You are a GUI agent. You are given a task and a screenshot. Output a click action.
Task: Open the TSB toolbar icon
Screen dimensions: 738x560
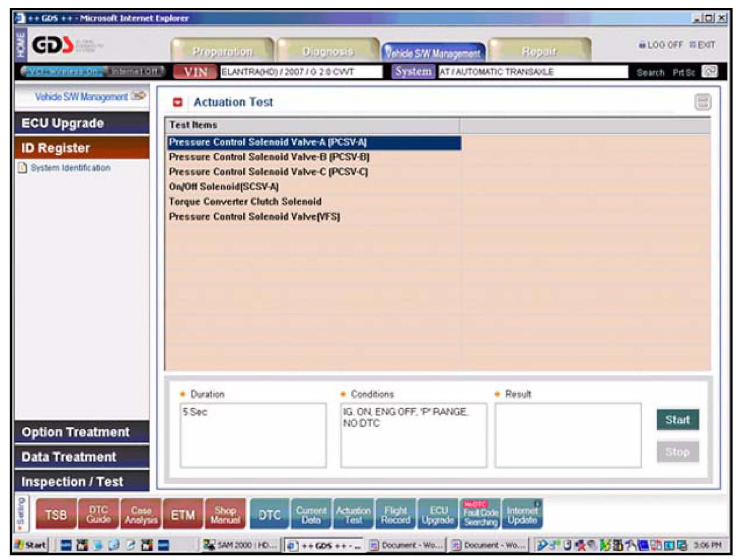pyautogui.click(x=56, y=514)
